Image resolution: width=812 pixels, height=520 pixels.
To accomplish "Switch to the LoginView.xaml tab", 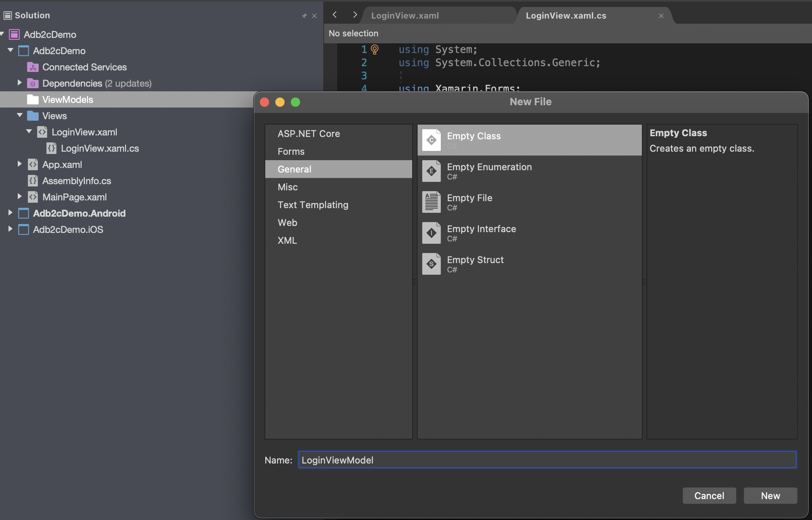I will click(405, 16).
